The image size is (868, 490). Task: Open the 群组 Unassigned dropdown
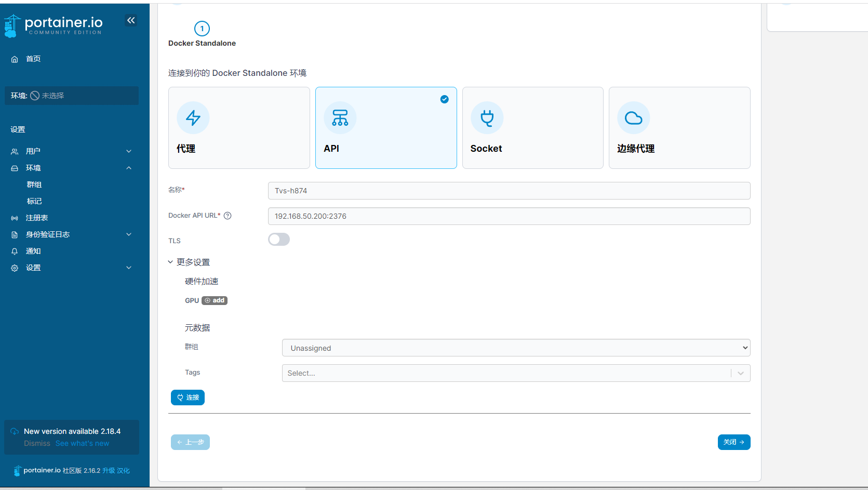pyautogui.click(x=516, y=348)
